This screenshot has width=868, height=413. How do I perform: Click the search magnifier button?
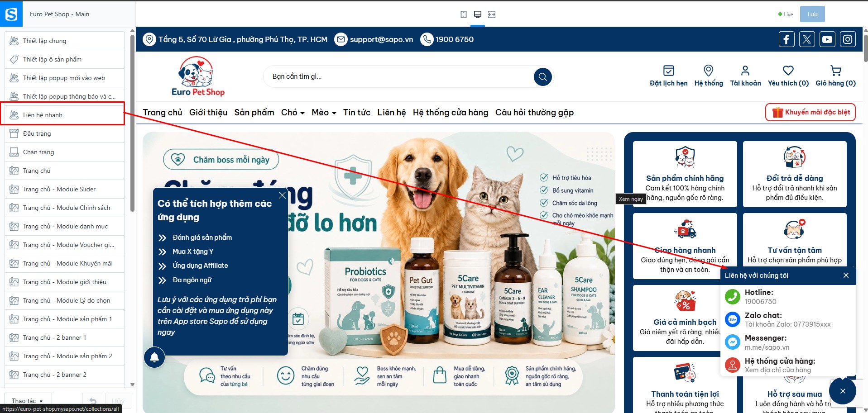tap(542, 77)
